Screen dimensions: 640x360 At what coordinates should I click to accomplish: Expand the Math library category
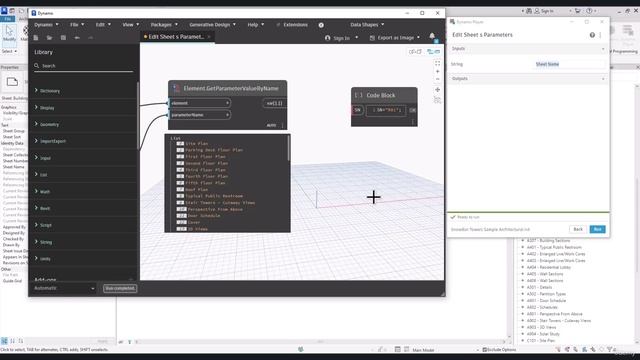[x=84, y=191]
